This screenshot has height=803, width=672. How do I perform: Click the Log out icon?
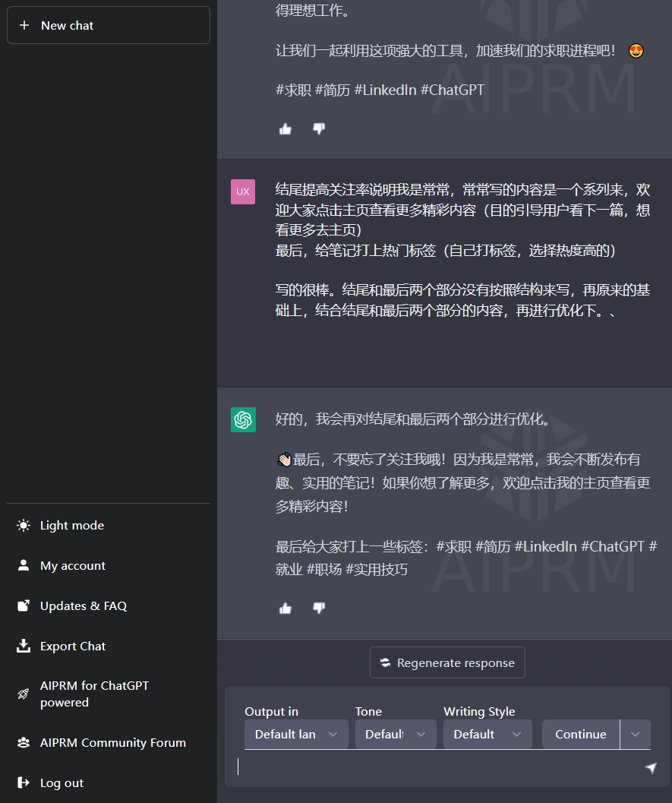tap(22, 782)
